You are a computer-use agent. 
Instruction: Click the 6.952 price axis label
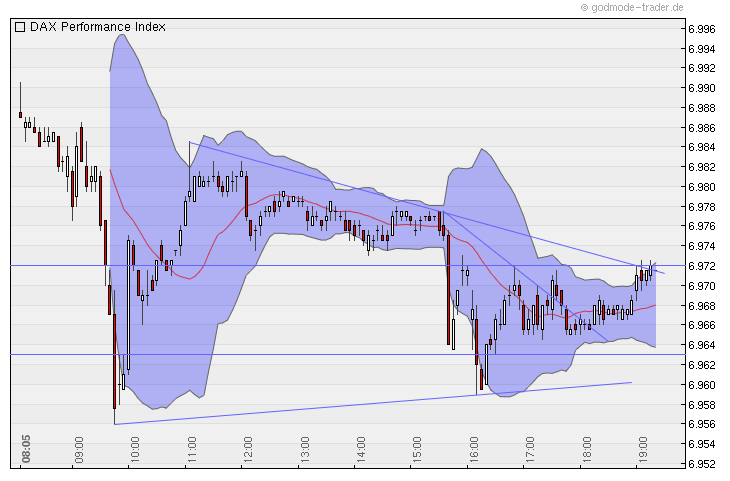point(701,464)
